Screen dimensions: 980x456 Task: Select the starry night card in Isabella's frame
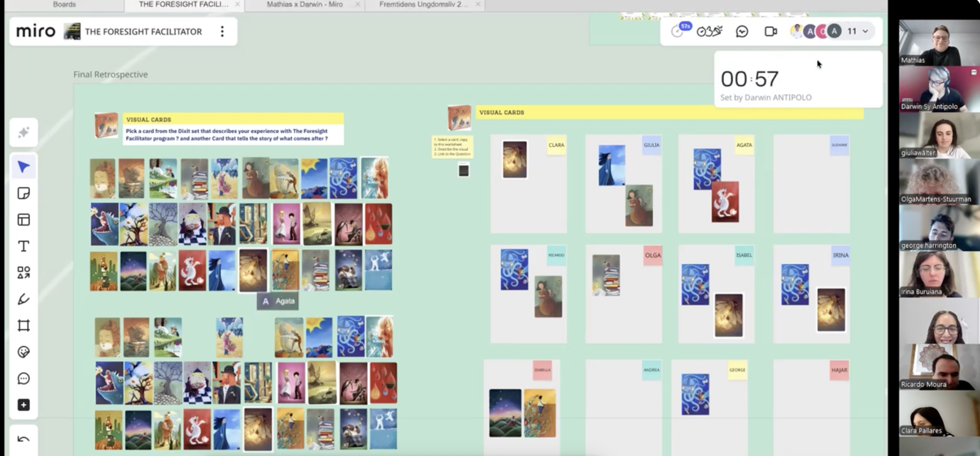(505, 413)
